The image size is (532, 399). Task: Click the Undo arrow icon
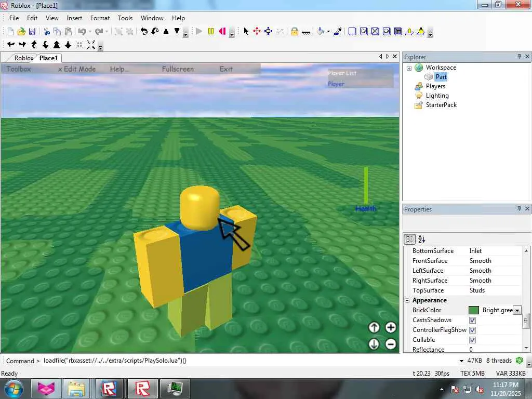[x=82, y=32]
